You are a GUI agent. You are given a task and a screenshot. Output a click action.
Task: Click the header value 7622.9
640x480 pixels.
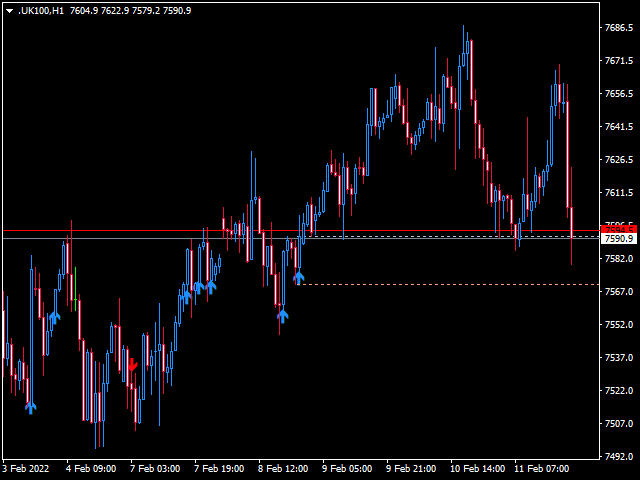(x=115, y=11)
